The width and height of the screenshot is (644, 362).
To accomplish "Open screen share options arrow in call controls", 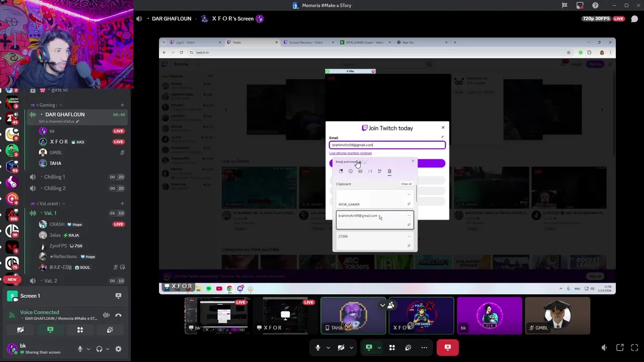I will pos(379,347).
